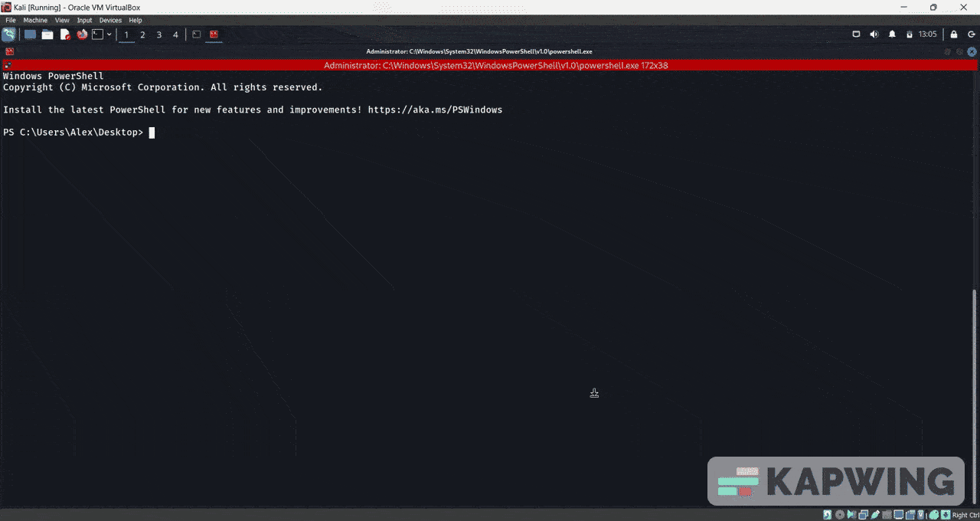Switch to workspace 4

point(175,34)
